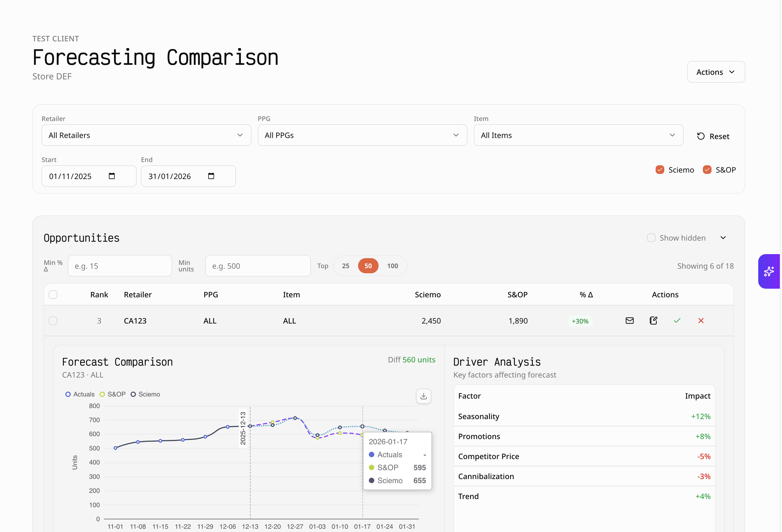This screenshot has height=532, width=782.
Task: Select Top 25 option
Action: [346, 266]
